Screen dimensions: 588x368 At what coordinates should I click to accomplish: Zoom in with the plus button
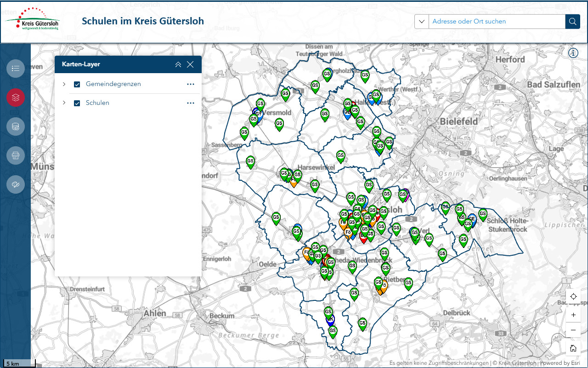click(573, 315)
